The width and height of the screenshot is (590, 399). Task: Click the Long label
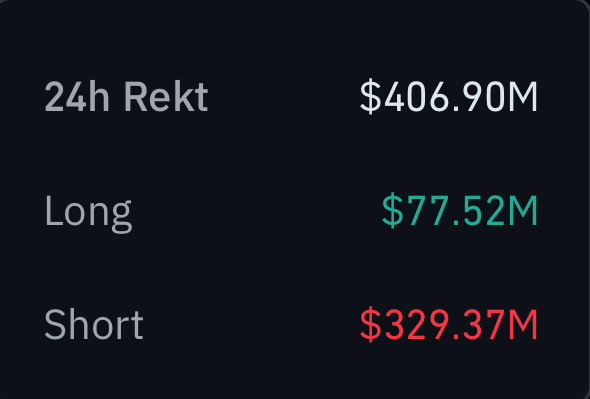click(x=88, y=214)
